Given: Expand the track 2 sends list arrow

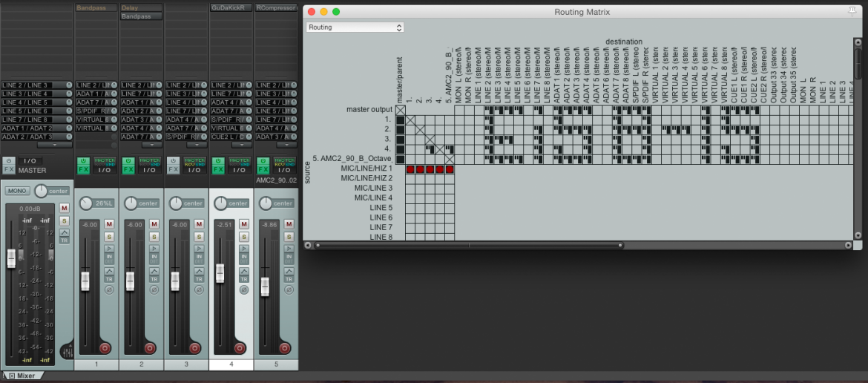Looking at the screenshot, I should (x=152, y=145).
